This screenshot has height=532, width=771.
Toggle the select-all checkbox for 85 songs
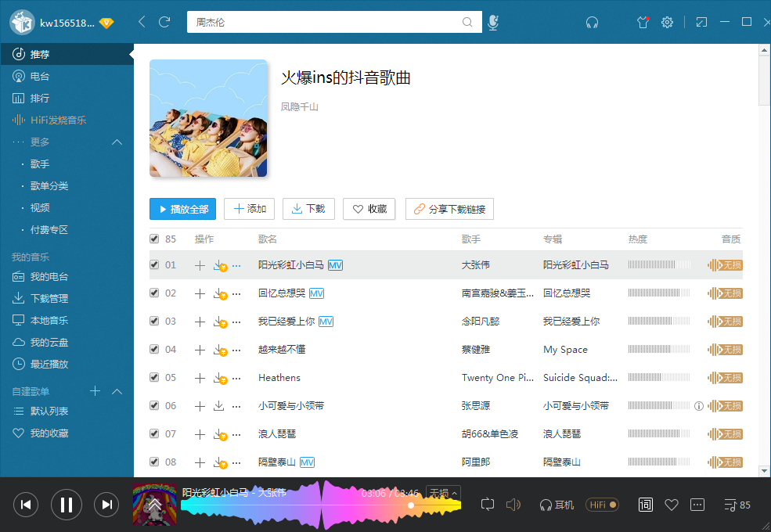point(154,239)
